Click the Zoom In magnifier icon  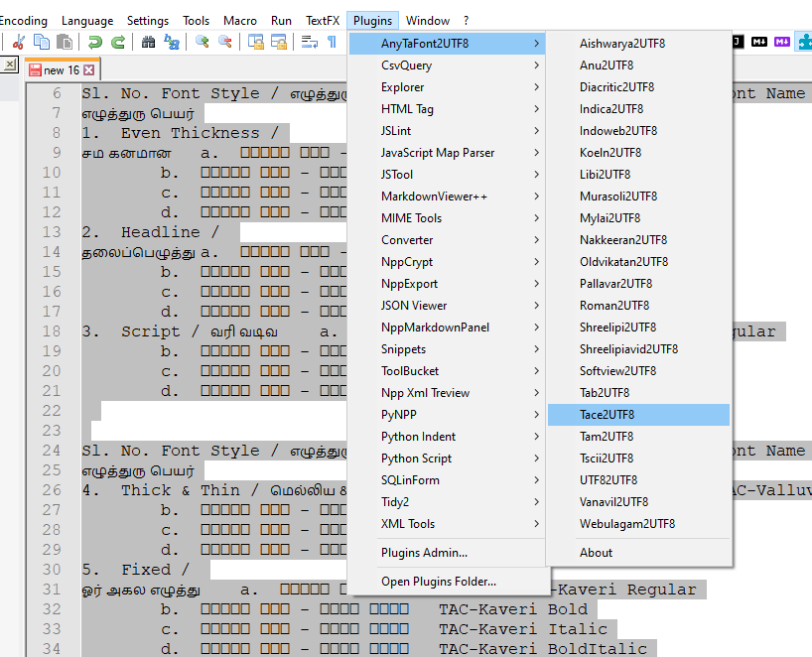coord(203,42)
